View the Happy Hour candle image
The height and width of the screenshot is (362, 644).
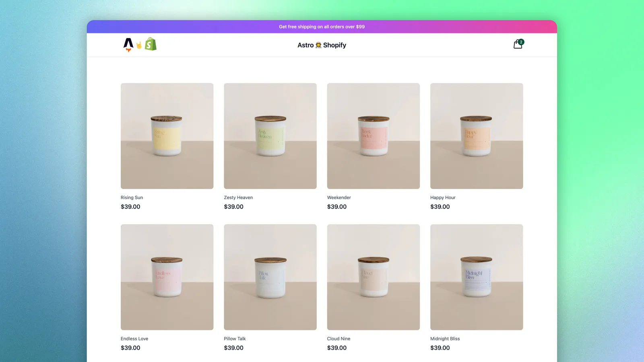pyautogui.click(x=477, y=136)
